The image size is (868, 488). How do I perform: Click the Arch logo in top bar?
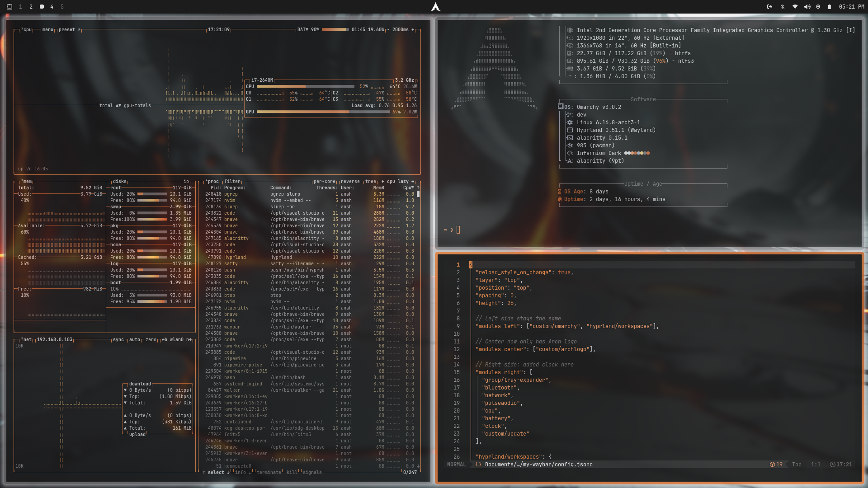pos(435,7)
